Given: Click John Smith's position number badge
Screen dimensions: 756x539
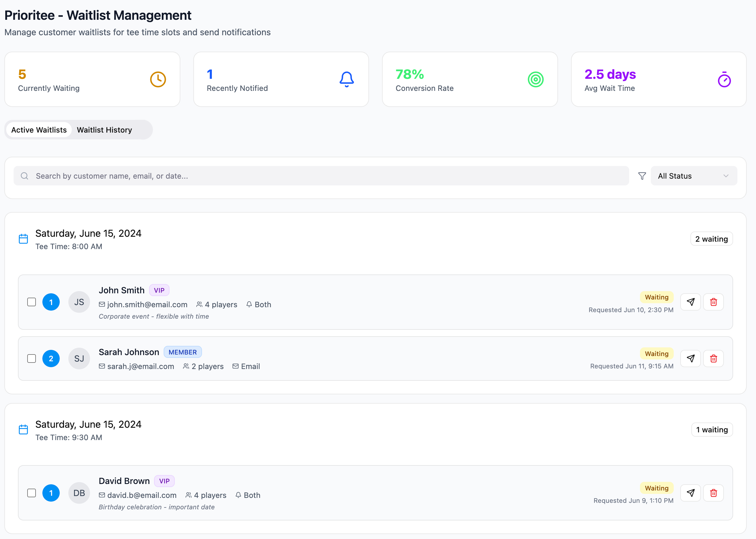Looking at the screenshot, I should [51, 302].
